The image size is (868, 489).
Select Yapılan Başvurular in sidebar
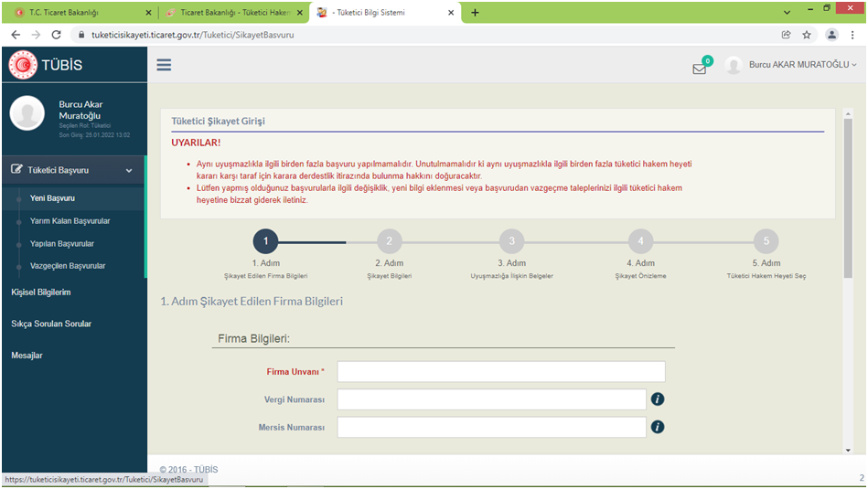pyautogui.click(x=61, y=244)
